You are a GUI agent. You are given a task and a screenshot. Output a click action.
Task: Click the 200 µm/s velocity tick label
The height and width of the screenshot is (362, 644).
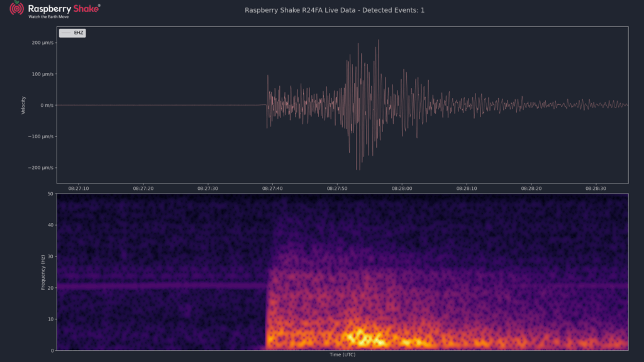click(43, 43)
